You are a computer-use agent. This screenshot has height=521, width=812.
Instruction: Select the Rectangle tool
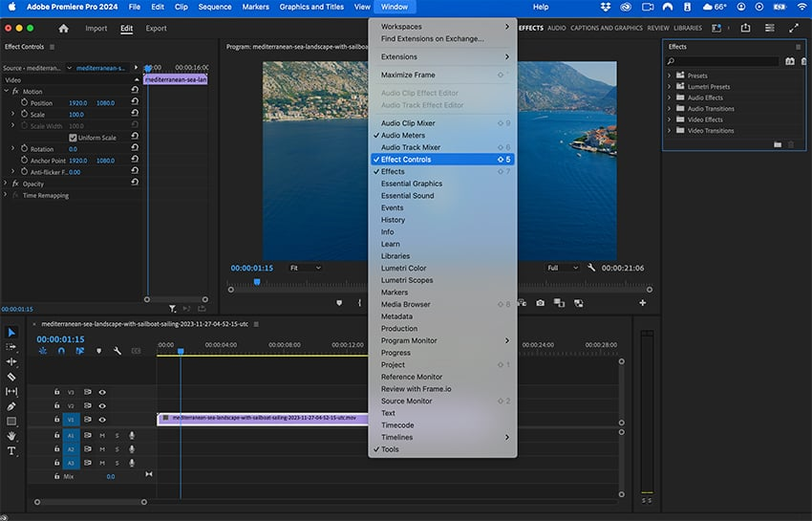point(11,422)
